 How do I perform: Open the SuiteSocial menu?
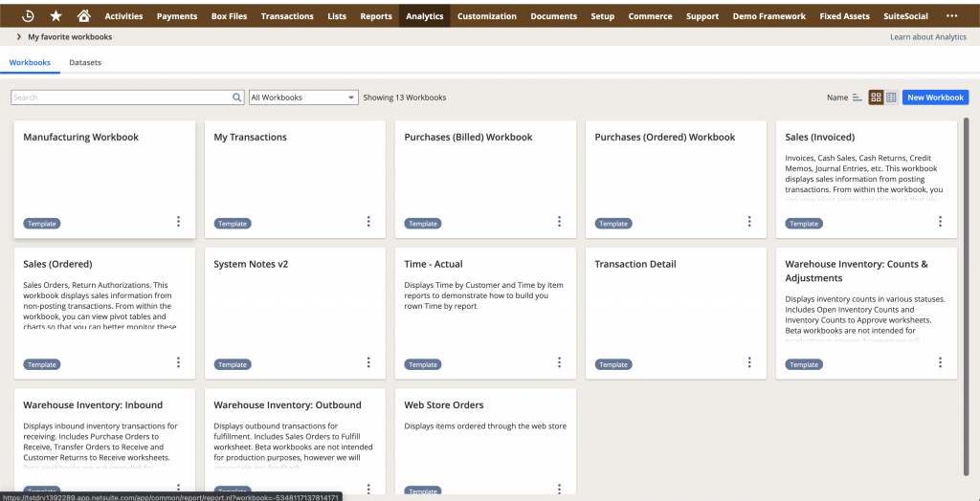click(x=905, y=16)
